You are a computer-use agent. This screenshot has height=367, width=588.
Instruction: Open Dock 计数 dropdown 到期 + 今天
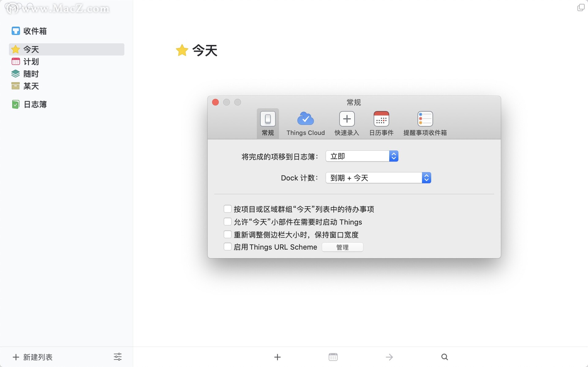pos(378,178)
